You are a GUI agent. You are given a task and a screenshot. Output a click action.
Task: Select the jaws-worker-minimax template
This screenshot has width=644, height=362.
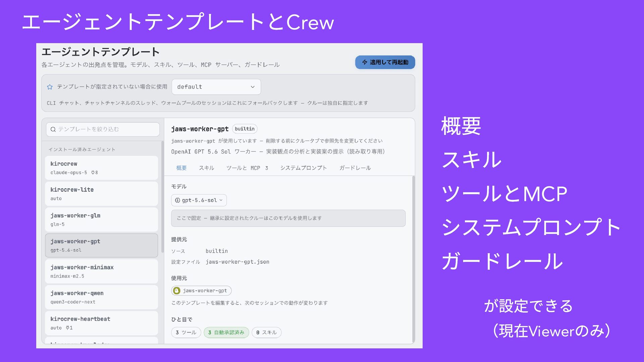click(101, 271)
